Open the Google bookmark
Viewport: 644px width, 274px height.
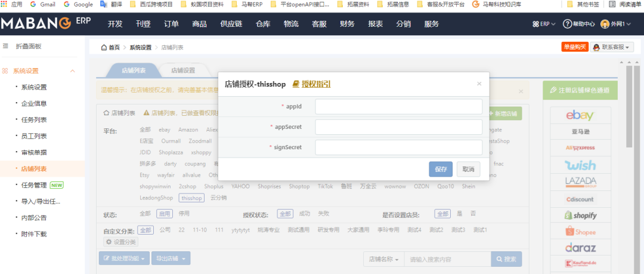[79, 5]
